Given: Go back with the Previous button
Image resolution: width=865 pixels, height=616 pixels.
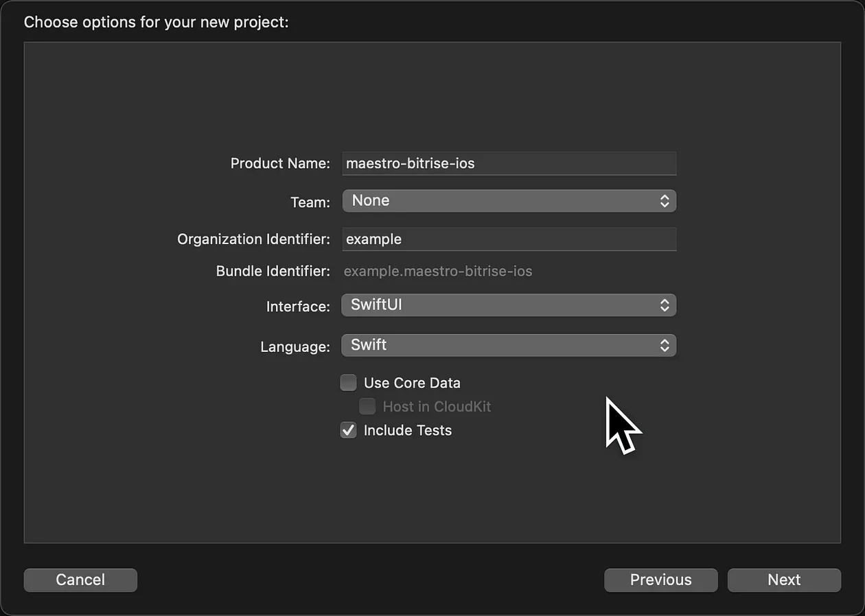Looking at the screenshot, I should point(660,580).
